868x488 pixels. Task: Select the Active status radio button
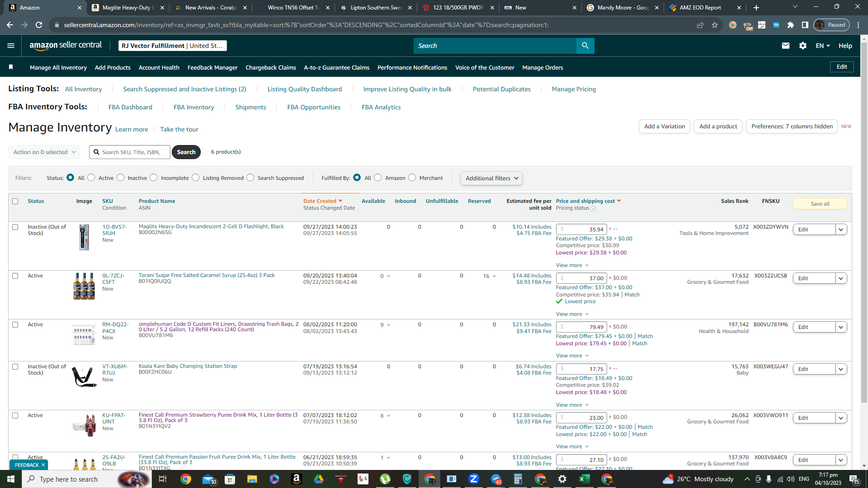[x=91, y=178]
